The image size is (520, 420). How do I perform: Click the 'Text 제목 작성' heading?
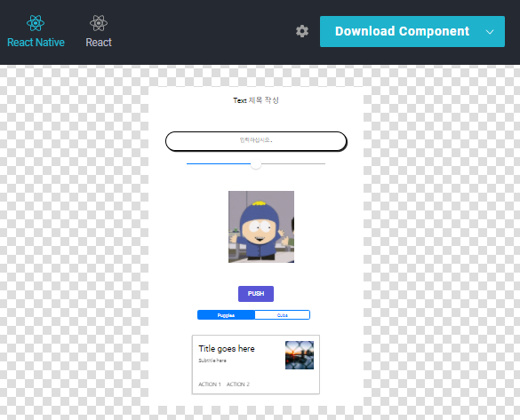(256, 100)
